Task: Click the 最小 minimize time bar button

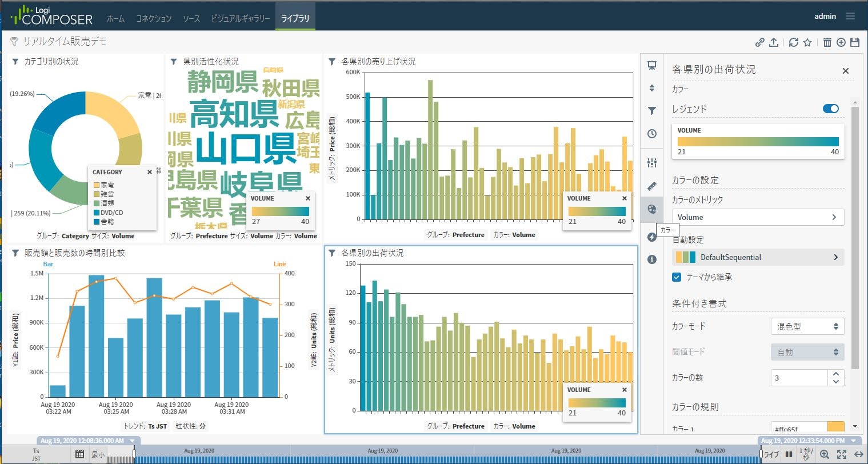Action: [x=98, y=455]
